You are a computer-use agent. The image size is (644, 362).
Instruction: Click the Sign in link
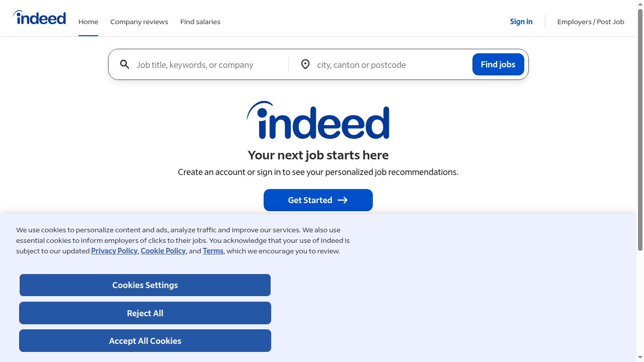(521, 22)
